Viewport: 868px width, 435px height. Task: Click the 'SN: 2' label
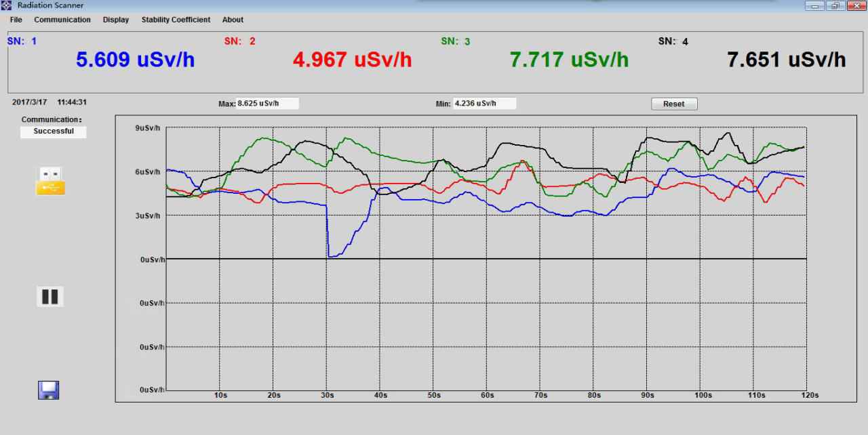[240, 41]
